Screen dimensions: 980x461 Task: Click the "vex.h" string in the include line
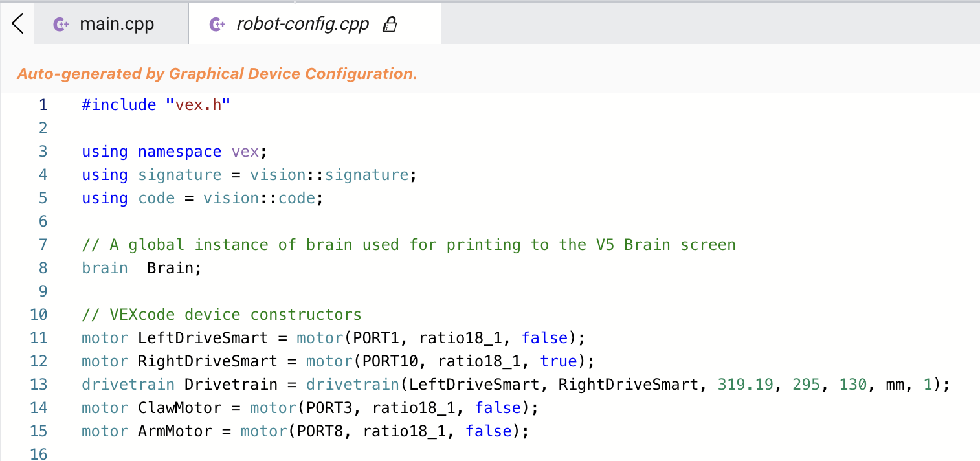click(198, 105)
